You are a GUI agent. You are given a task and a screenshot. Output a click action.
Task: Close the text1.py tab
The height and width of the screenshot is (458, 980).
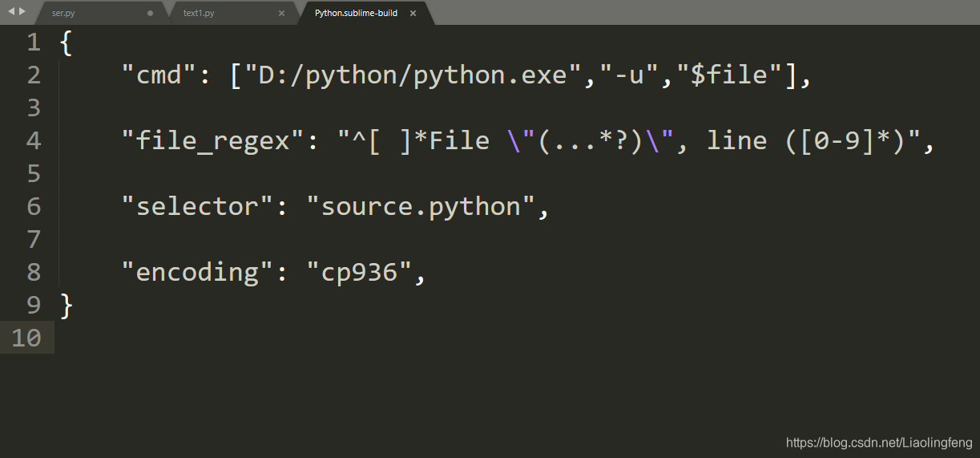[281, 13]
